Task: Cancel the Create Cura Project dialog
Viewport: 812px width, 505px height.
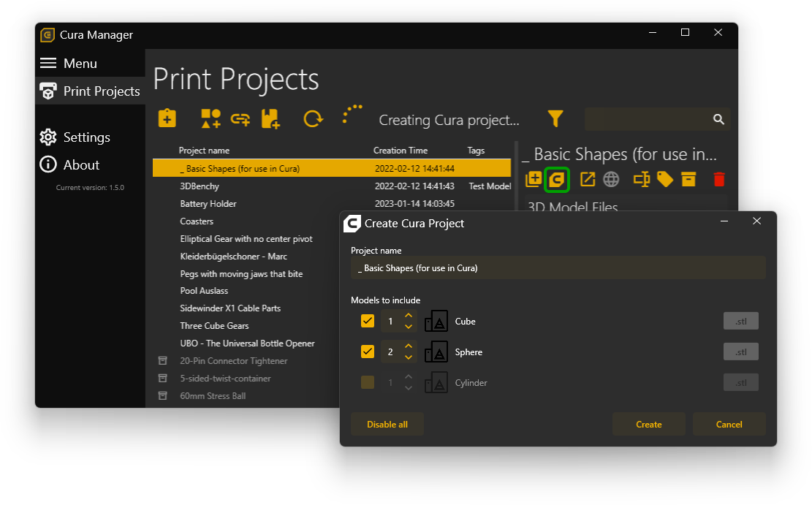Action: [x=729, y=424]
